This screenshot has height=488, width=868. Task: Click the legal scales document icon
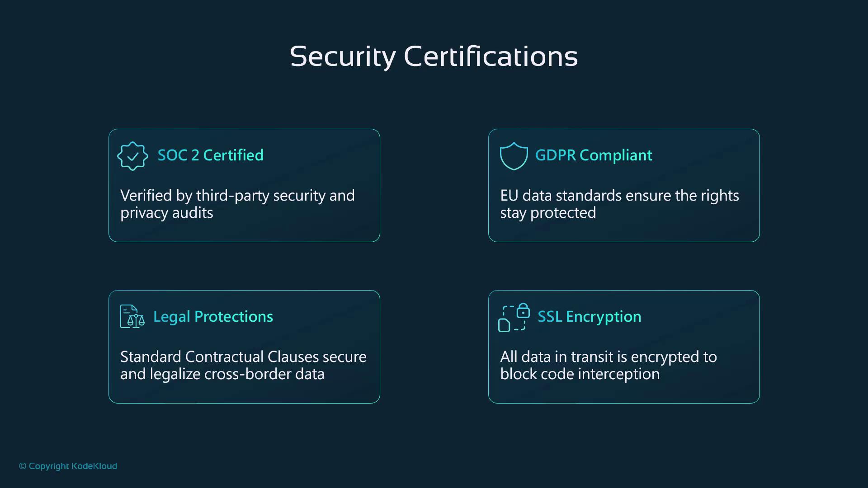[132, 316]
